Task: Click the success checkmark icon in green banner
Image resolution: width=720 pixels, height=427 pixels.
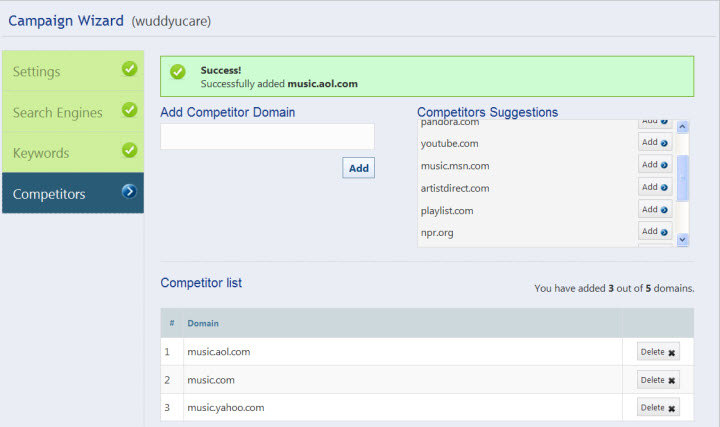Action: (178, 72)
